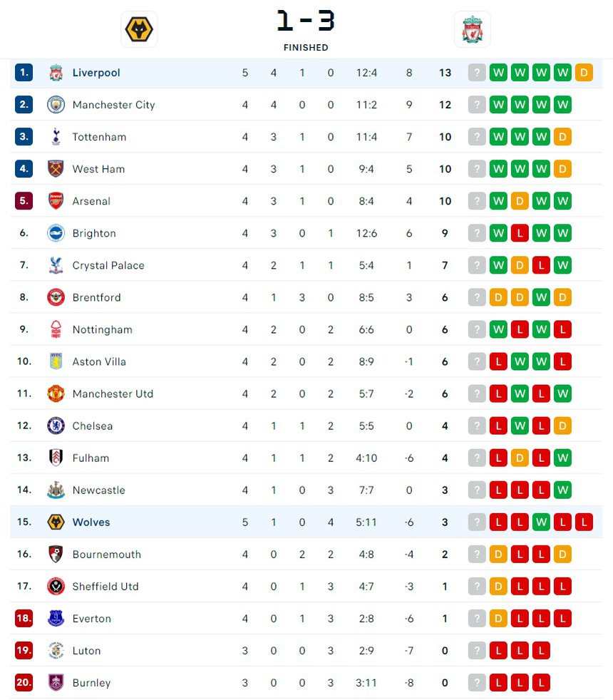
Task: Click the Tottenham crest icon
Action: coord(56,137)
